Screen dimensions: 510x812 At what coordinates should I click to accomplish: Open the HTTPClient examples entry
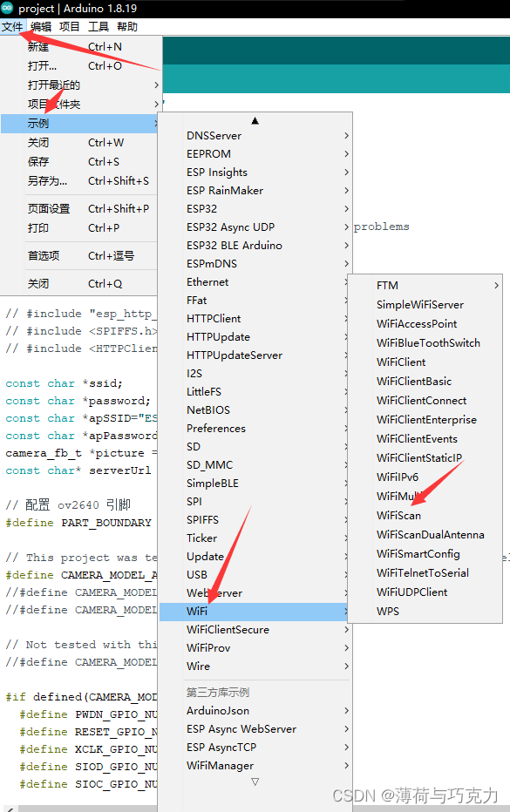coord(254,319)
